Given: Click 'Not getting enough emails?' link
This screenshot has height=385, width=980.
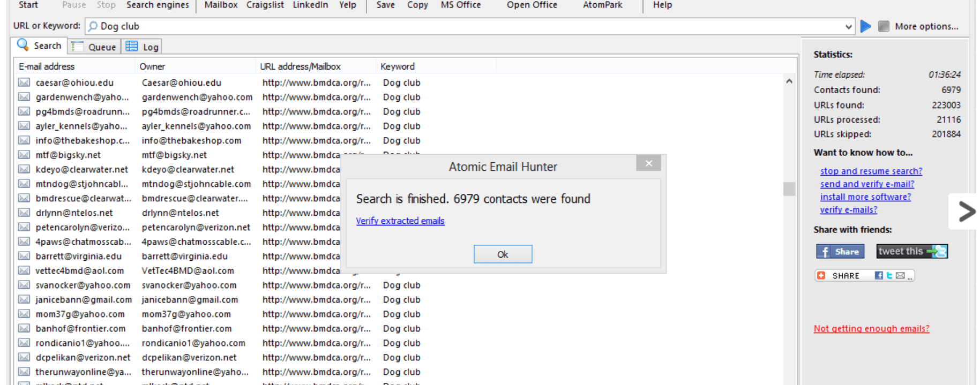Looking at the screenshot, I should click(x=871, y=329).
